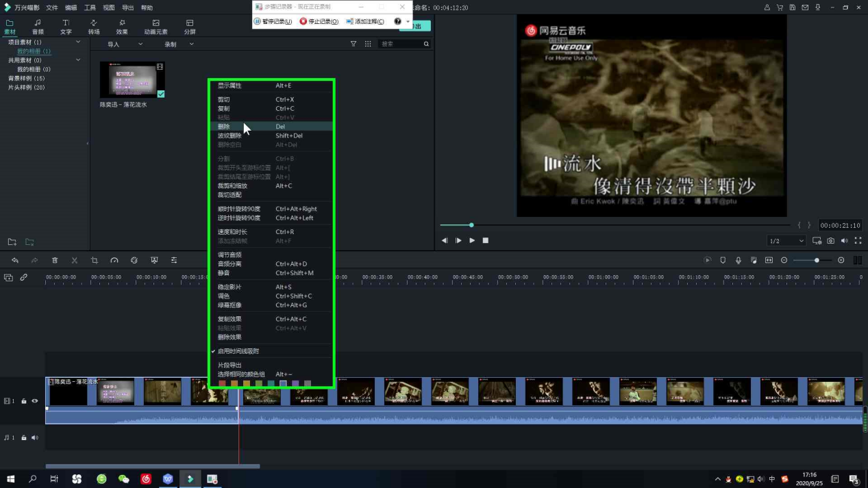Click the speed gauge icon in timeline toolbar
Screen dimensions: 868x488
pos(114,260)
